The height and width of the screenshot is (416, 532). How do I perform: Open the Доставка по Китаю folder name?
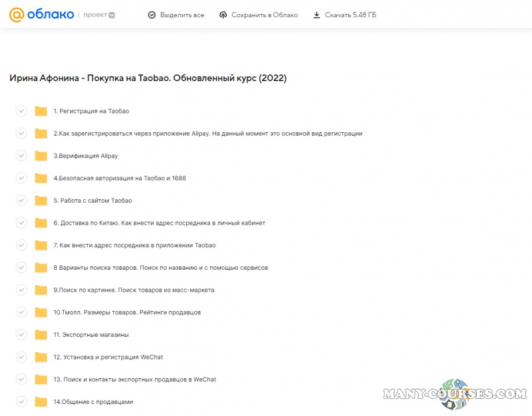(159, 223)
